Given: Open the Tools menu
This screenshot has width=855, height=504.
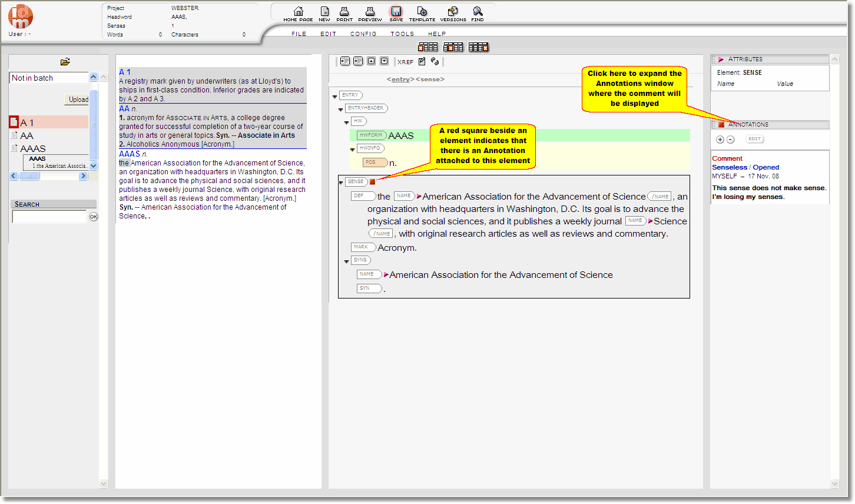Looking at the screenshot, I should coord(402,34).
